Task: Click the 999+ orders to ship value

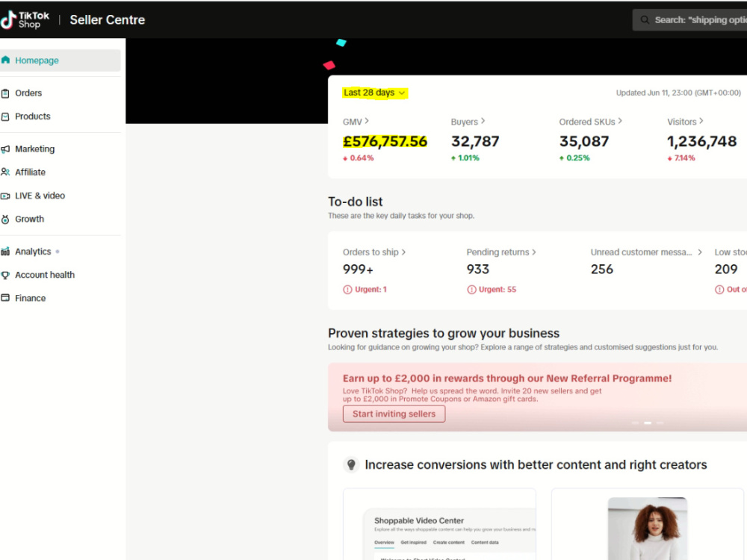Action: pos(358,270)
